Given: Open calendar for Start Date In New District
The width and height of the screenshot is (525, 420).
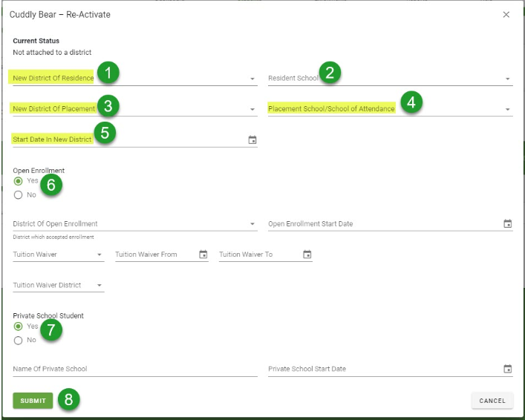Looking at the screenshot, I should (252, 140).
